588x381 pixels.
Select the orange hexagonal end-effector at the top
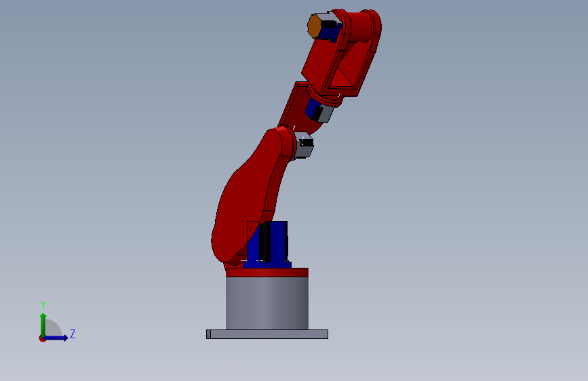(x=314, y=26)
